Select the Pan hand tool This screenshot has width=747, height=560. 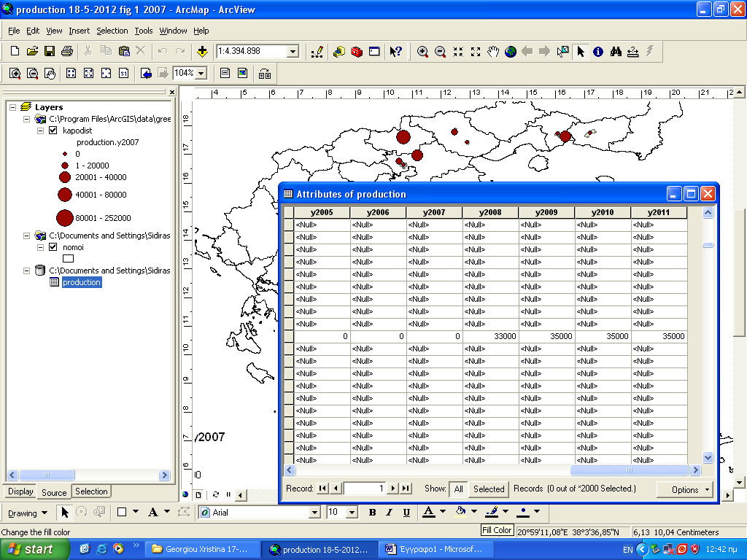(493, 52)
